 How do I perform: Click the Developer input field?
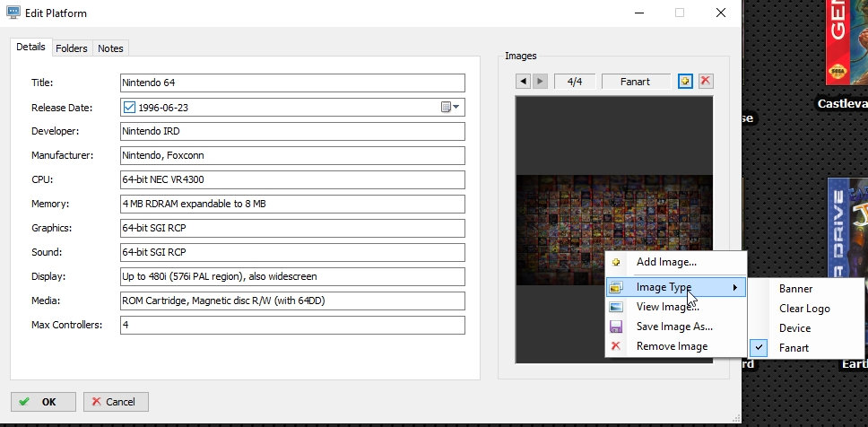(292, 131)
